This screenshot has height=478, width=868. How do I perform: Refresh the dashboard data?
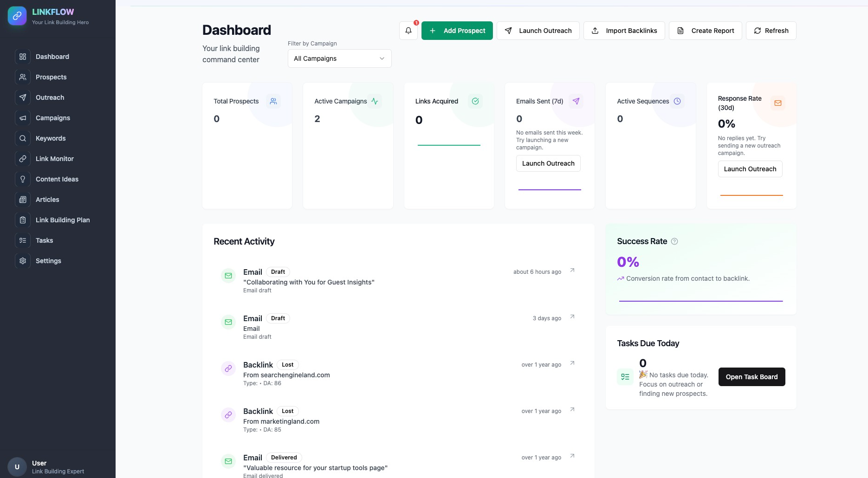coord(771,31)
